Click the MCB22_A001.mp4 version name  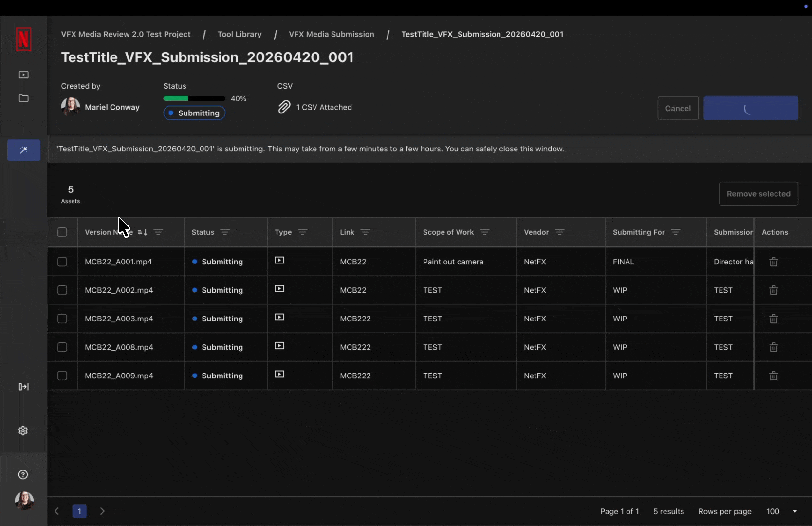tap(118, 262)
